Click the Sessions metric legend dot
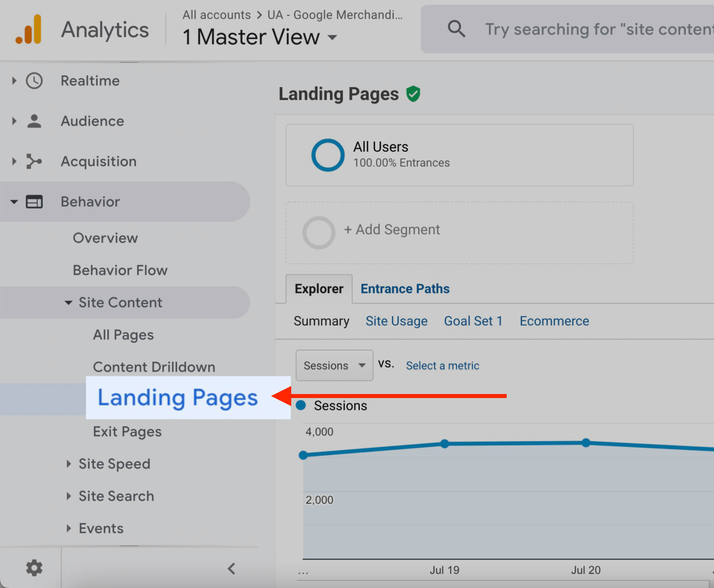 pyautogui.click(x=301, y=405)
